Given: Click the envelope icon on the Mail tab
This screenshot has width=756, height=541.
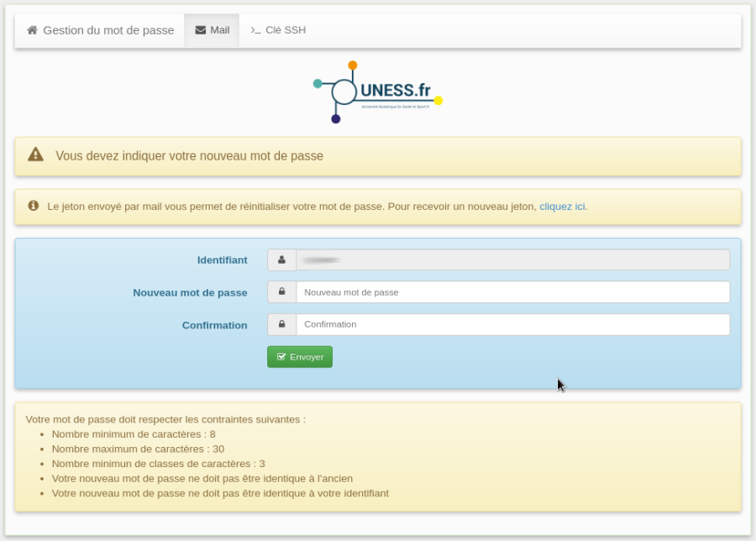Looking at the screenshot, I should click(x=200, y=30).
